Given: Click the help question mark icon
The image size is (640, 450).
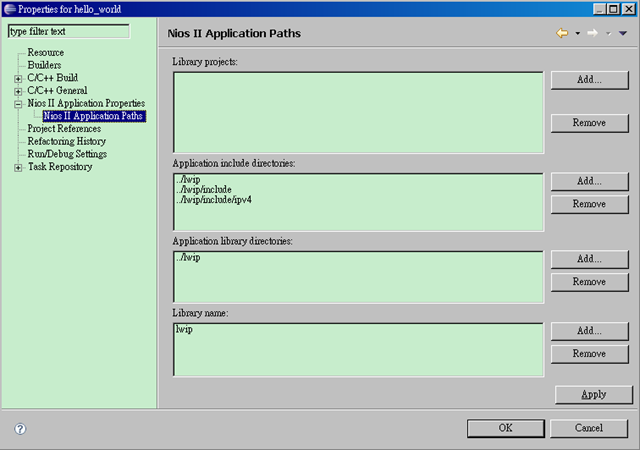Looking at the screenshot, I should point(20,429).
